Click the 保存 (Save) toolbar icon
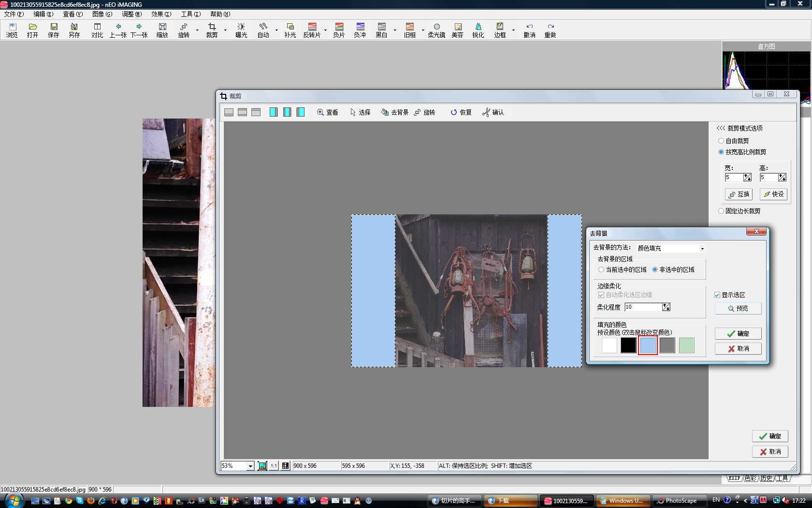 tap(54, 30)
